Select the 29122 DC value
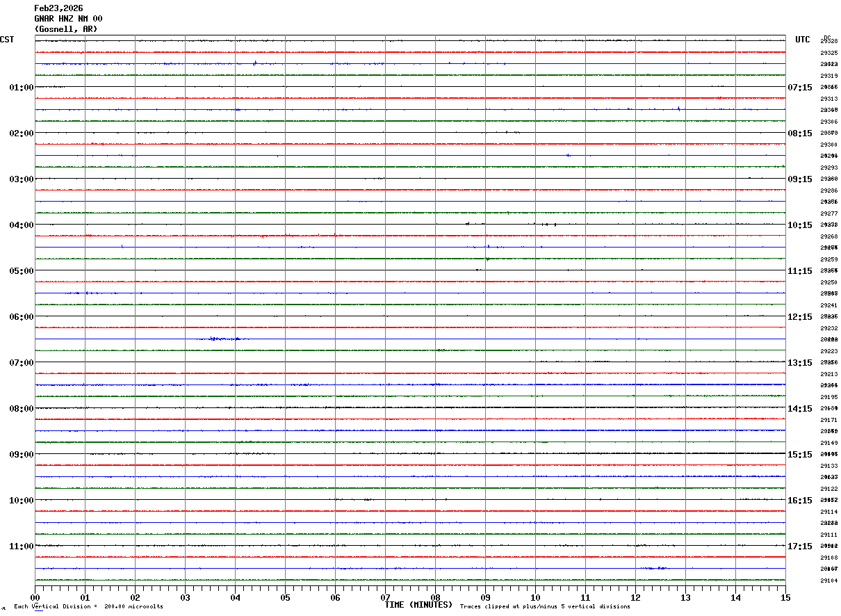841x616 pixels. point(828,489)
